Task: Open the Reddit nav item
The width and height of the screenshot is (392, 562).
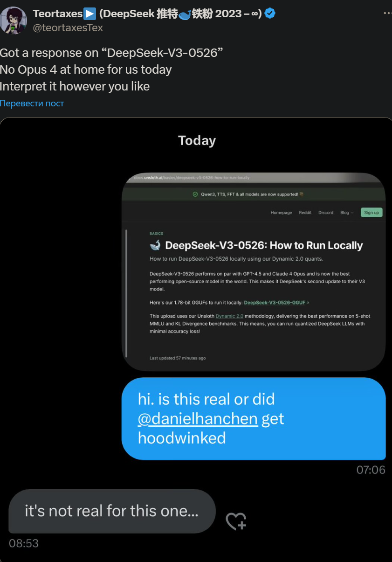Action: pos(305,213)
